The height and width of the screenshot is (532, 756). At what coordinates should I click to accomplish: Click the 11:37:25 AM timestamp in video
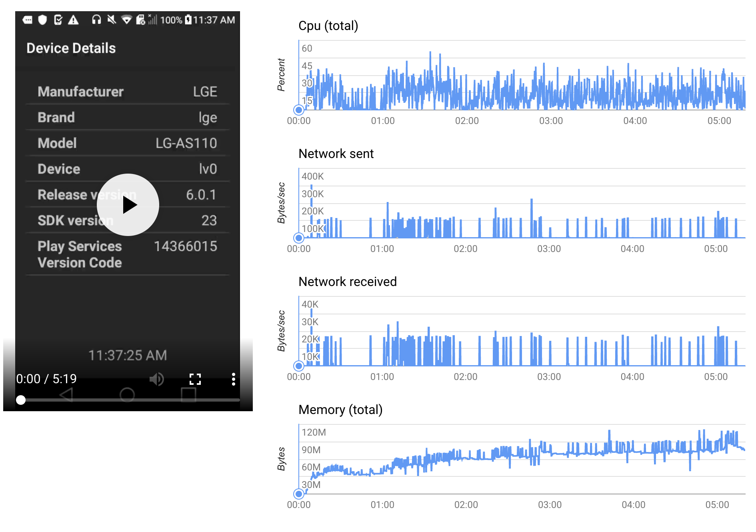pyautogui.click(x=128, y=355)
